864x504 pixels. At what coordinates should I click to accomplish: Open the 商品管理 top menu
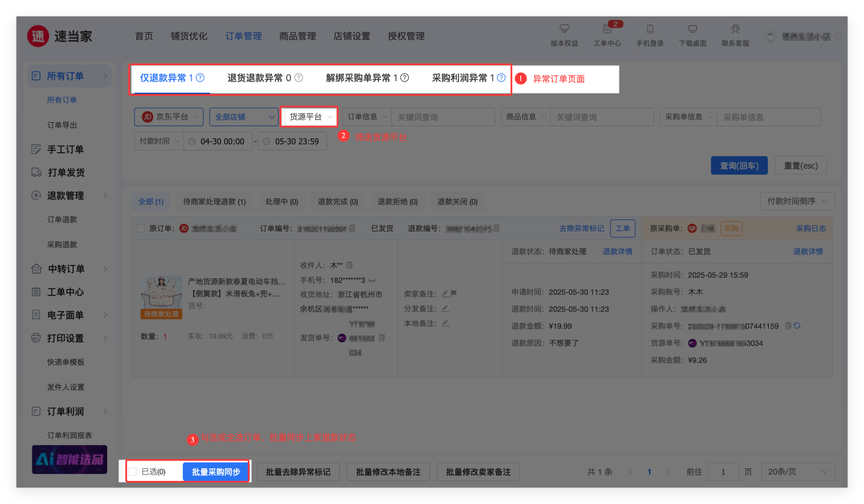point(297,36)
